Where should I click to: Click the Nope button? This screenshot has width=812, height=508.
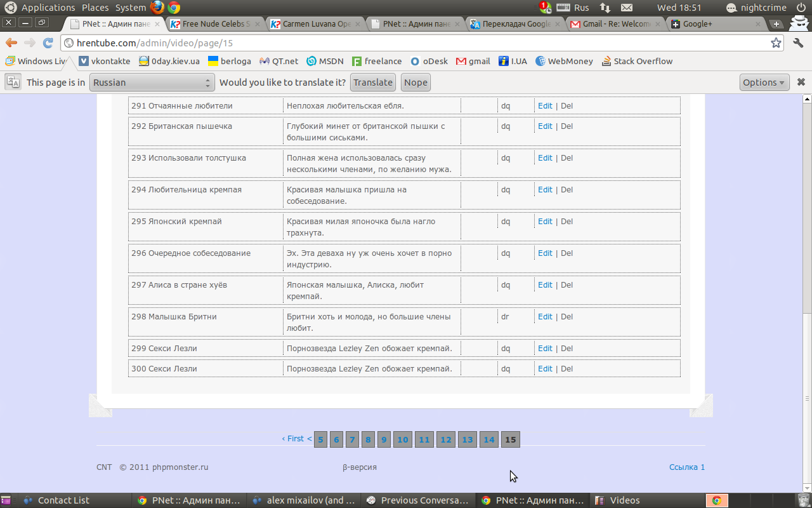(416, 83)
